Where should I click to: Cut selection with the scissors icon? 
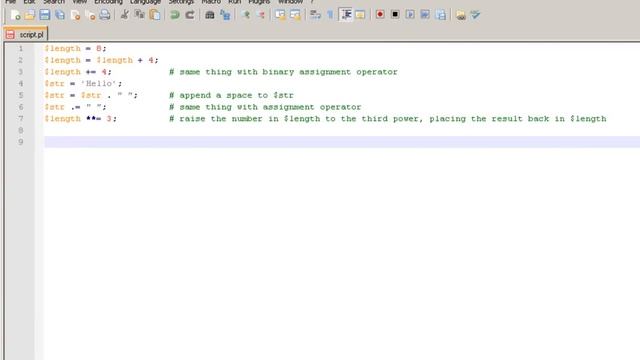pyautogui.click(x=124, y=15)
